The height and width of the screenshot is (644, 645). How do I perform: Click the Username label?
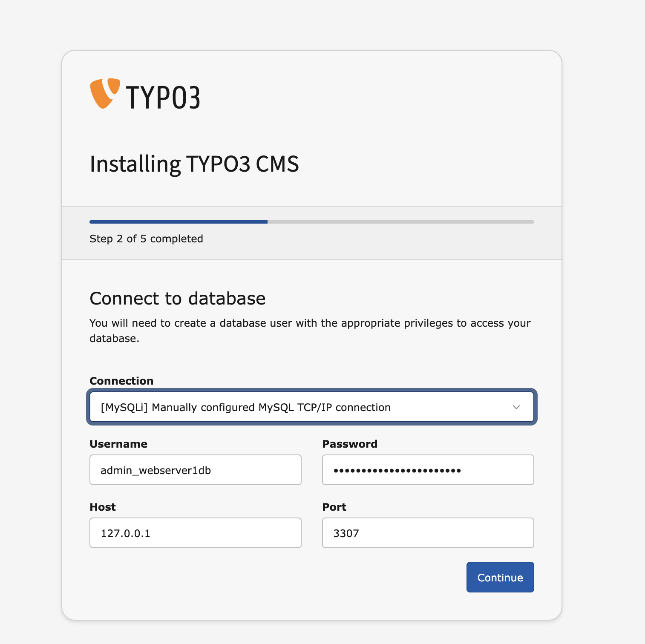[118, 444]
